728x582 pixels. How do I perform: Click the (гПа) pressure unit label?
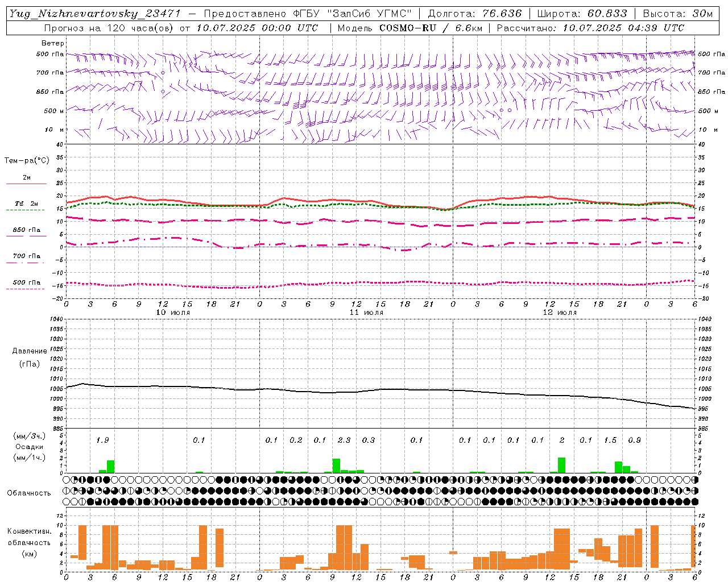29,364
